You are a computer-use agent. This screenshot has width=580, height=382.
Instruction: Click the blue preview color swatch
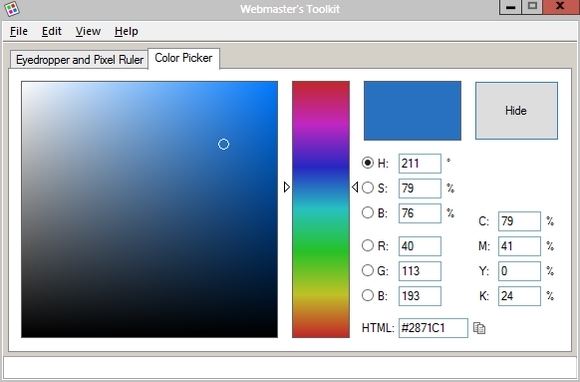pos(412,111)
